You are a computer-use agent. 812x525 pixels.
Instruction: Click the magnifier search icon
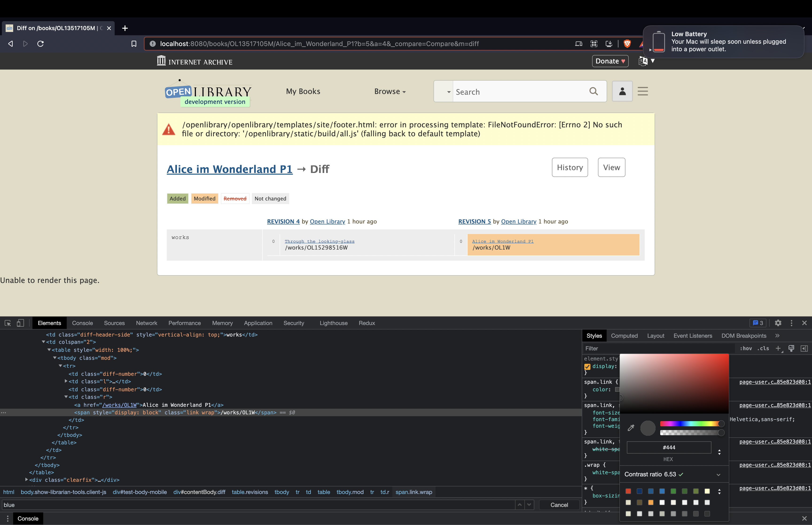(593, 91)
